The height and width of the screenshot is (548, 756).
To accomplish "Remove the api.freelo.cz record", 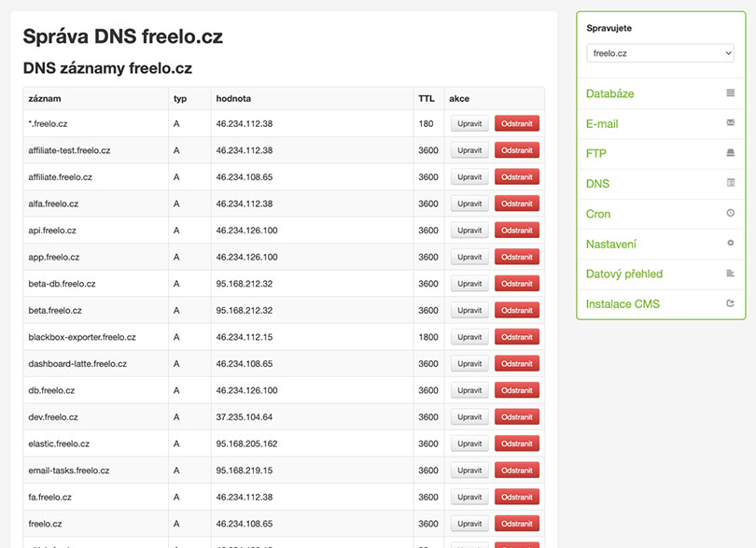I will click(x=517, y=230).
